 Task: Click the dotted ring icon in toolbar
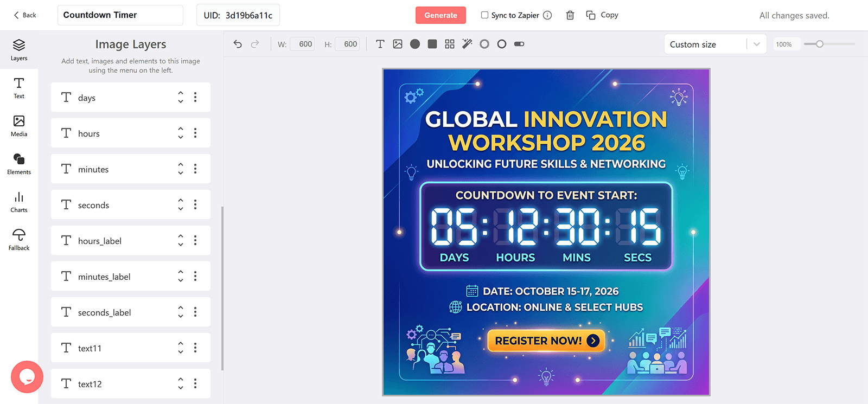click(x=484, y=44)
